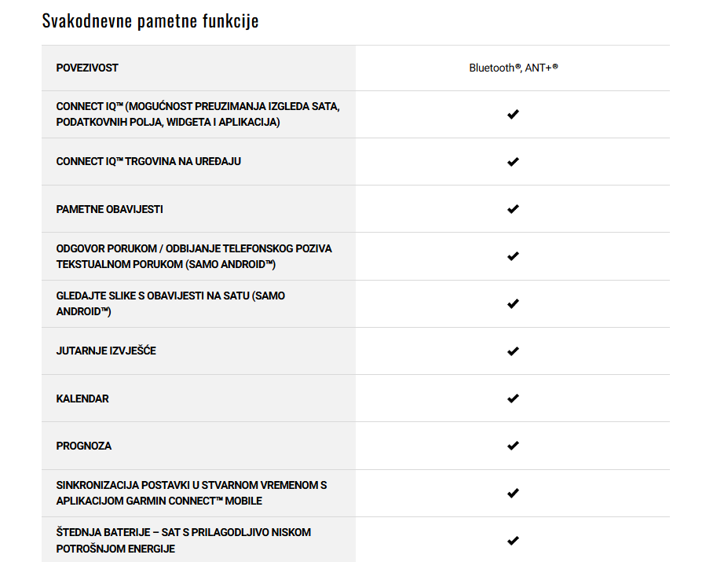Click the checkmark in Jutarnje izvješće row
Screen dimensions: 728x562
click(513, 351)
